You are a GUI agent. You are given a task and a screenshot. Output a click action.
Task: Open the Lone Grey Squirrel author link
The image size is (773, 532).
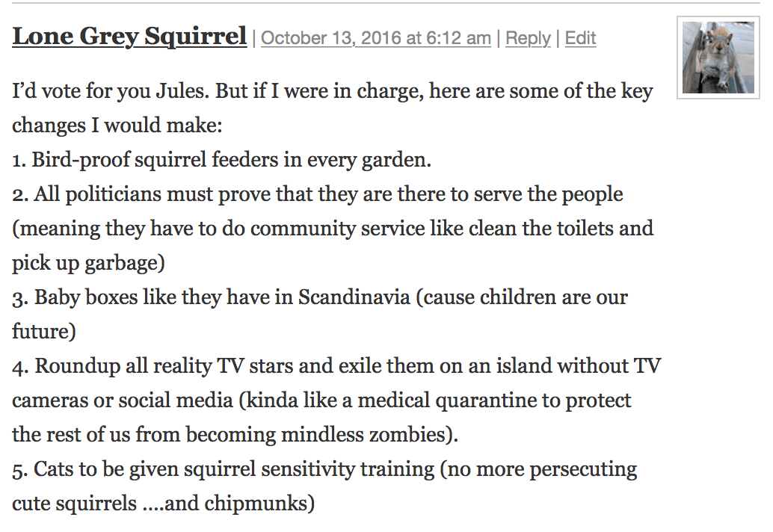point(129,36)
